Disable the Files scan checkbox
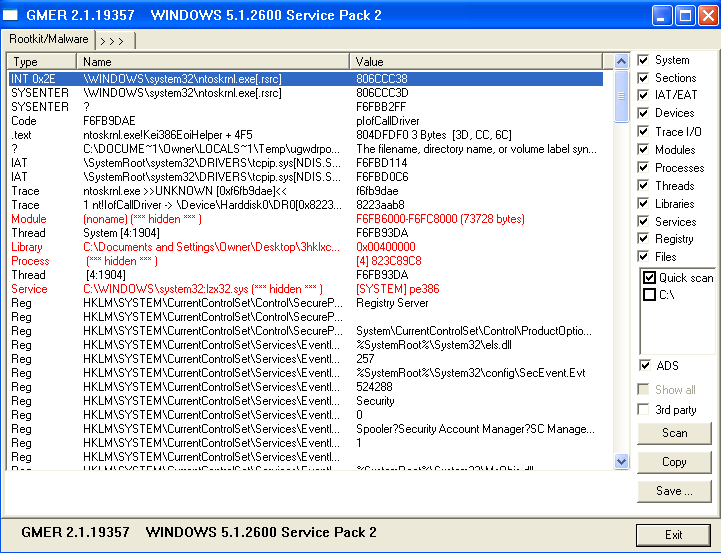The width and height of the screenshot is (721, 553). pyautogui.click(x=643, y=257)
